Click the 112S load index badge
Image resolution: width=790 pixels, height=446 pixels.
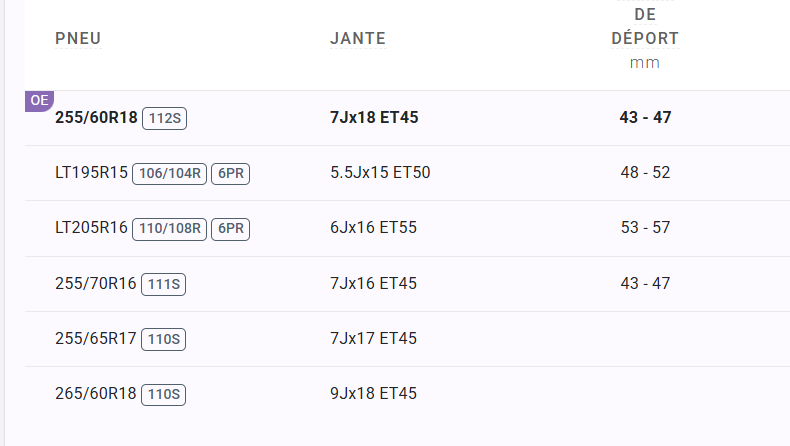(x=164, y=118)
